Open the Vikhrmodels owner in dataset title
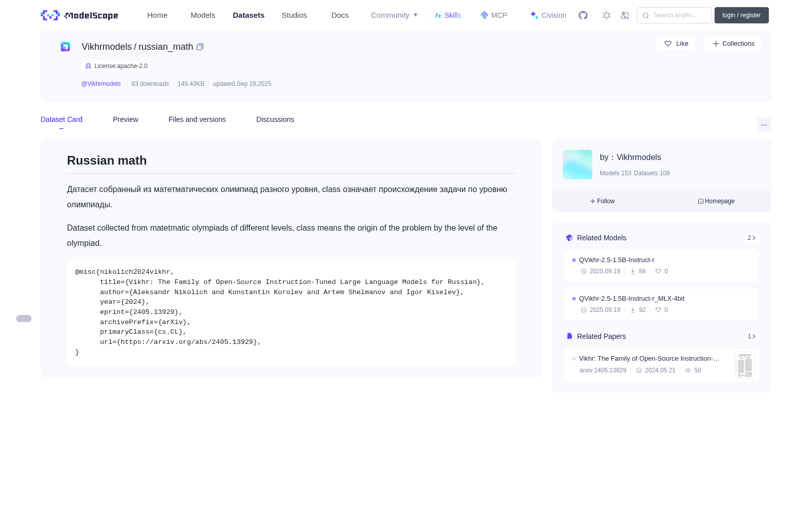Image resolution: width=812 pixels, height=508 pixels. [x=107, y=47]
